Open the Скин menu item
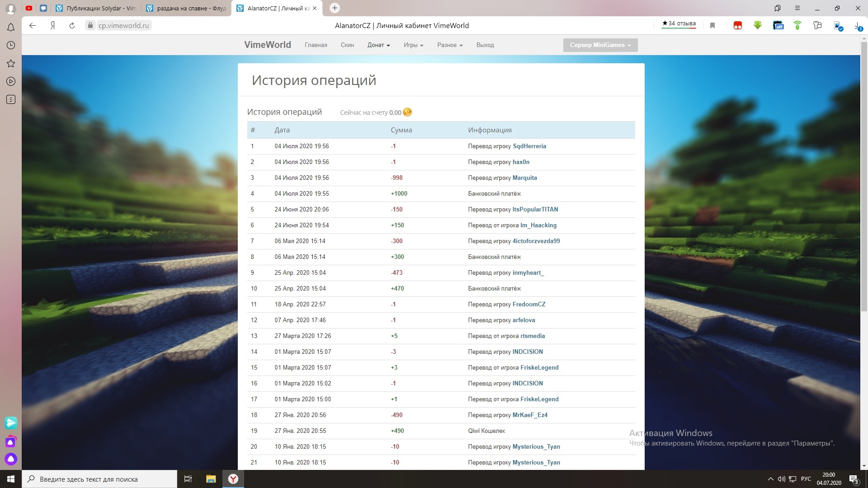Screen dimensions: 868x488 pyautogui.click(x=347, y=45)
